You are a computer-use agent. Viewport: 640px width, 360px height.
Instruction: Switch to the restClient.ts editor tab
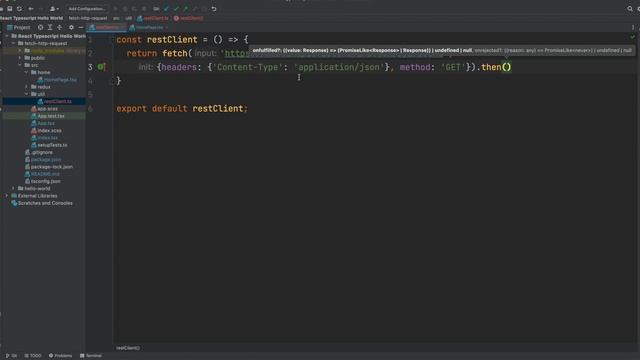click(x=107, y=27)
